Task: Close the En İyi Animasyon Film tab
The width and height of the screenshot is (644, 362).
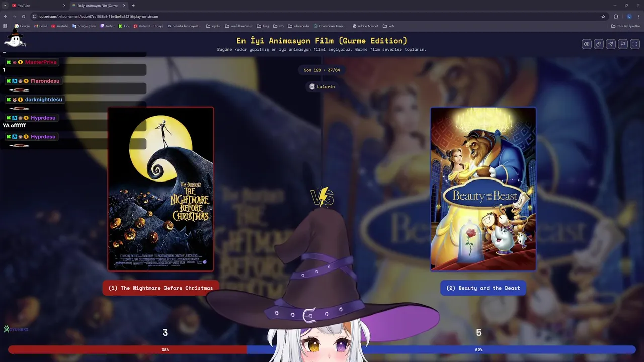Action: click(124, 5)
